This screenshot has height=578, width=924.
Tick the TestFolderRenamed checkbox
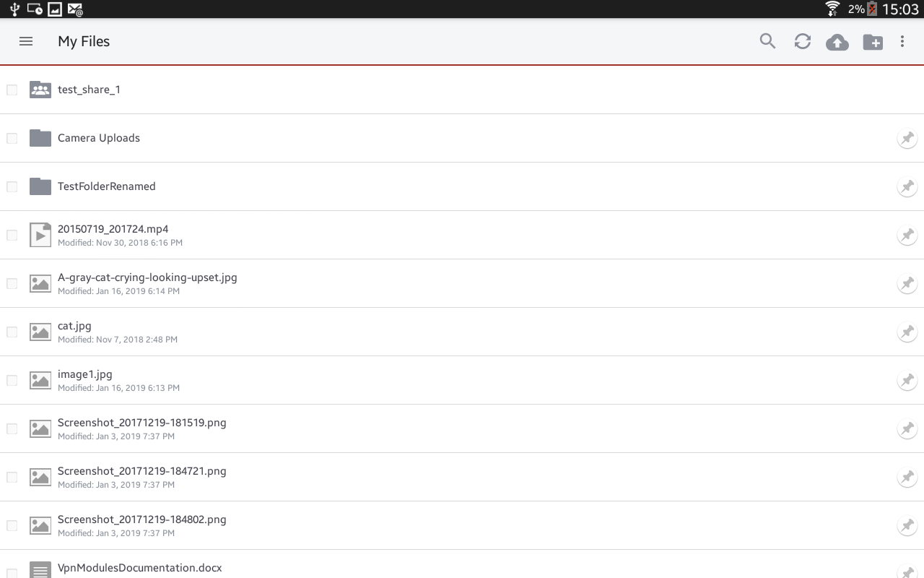tap(12, 186)
